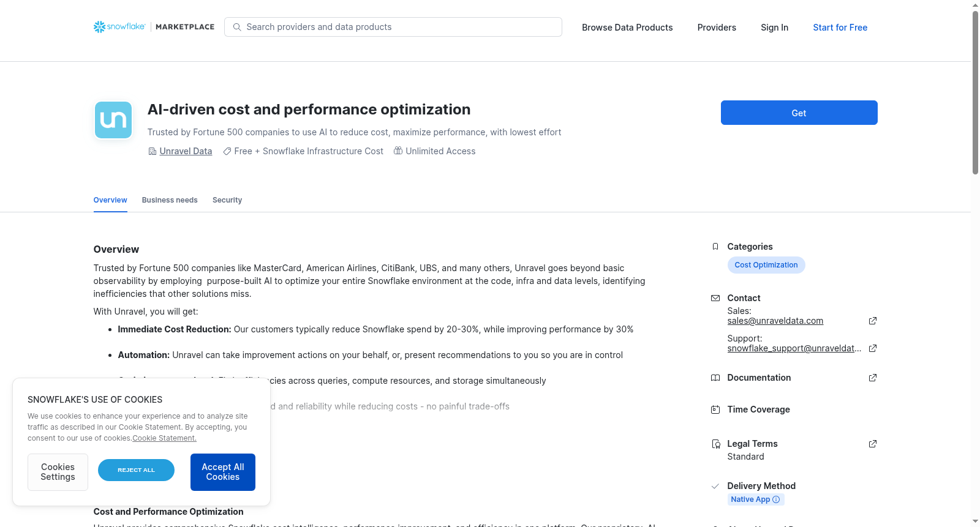
Task: Click the Native App info icon
Action: 776,499
